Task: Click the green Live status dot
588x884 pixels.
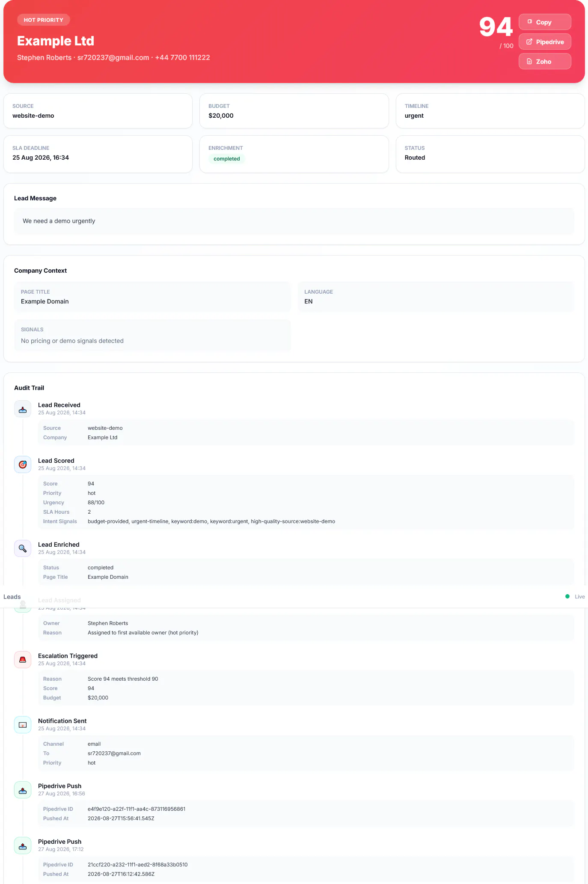Action: (x=567, y=596)
